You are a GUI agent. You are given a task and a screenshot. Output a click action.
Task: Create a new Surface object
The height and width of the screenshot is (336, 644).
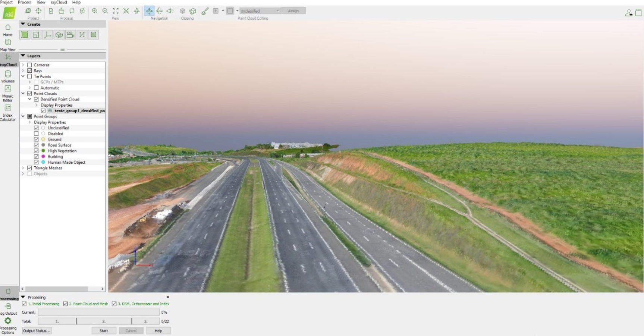[94, 35]
